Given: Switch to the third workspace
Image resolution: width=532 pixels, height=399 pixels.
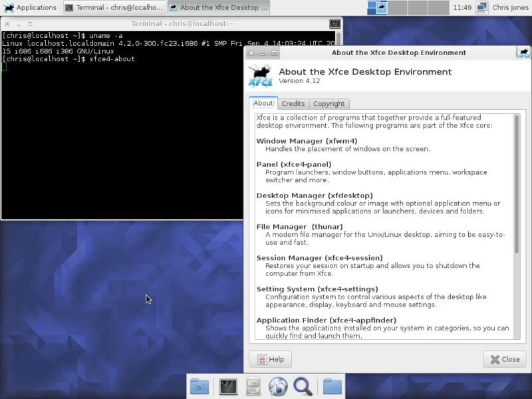Looking at the screenshot, I should tap(418, 7).
